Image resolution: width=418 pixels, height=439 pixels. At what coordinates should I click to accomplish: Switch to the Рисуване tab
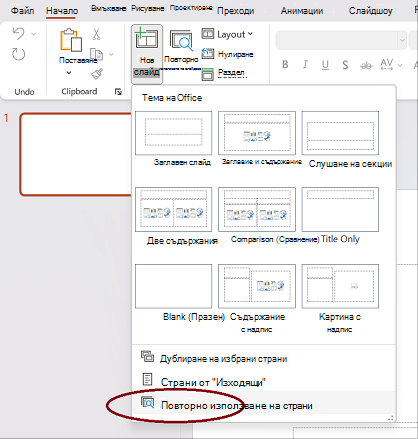(148, 8)
